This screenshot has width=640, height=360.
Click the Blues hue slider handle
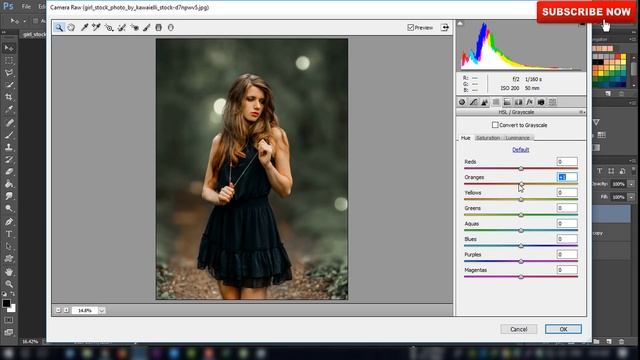pos(521,246)
